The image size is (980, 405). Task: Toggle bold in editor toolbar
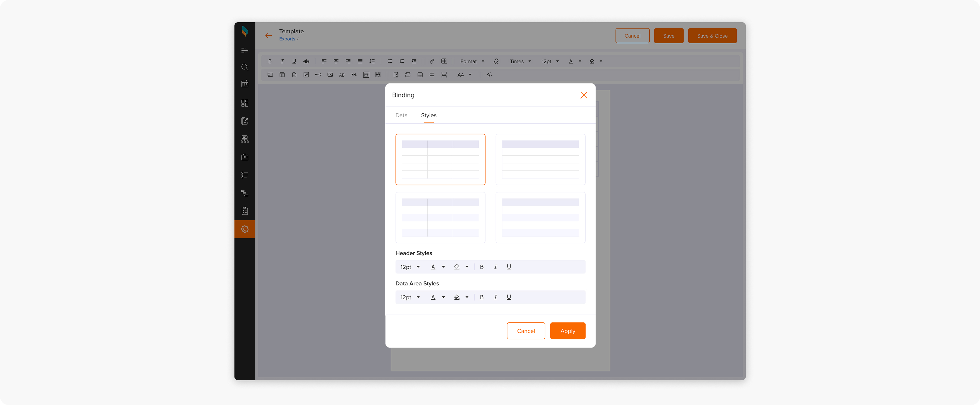[270, 61]
